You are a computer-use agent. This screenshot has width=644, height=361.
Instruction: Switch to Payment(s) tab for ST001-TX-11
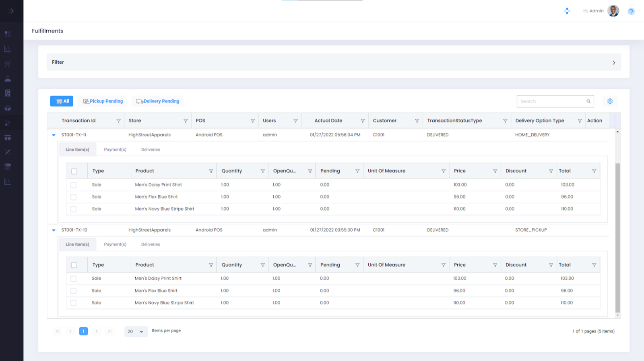pyautogui.click(x=115, y=150)
